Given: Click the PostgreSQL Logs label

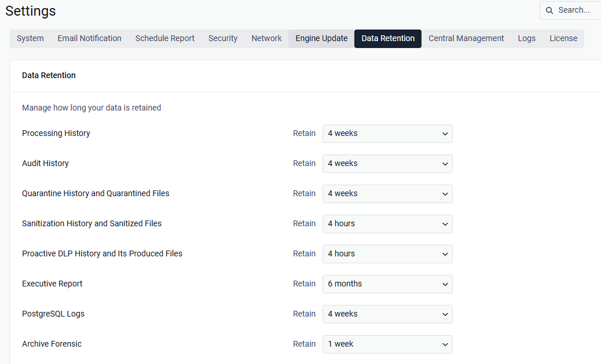Looking at the screenshot, I should [53, 314].
